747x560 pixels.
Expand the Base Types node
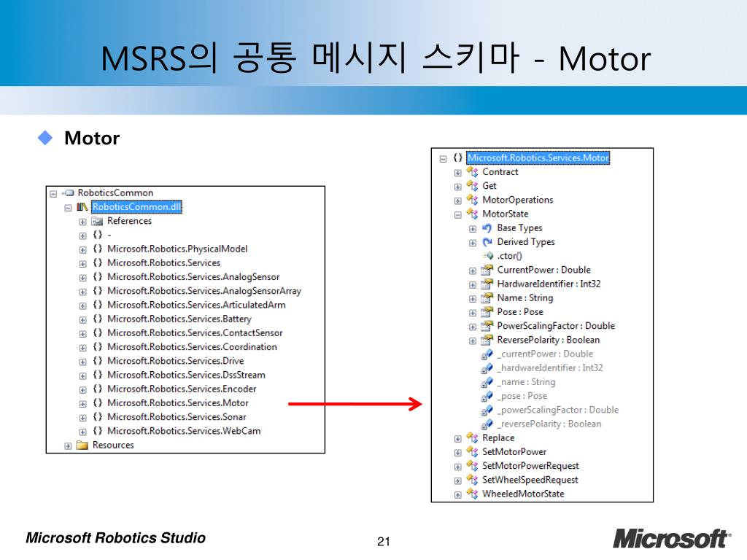click(x=473, y=229)
